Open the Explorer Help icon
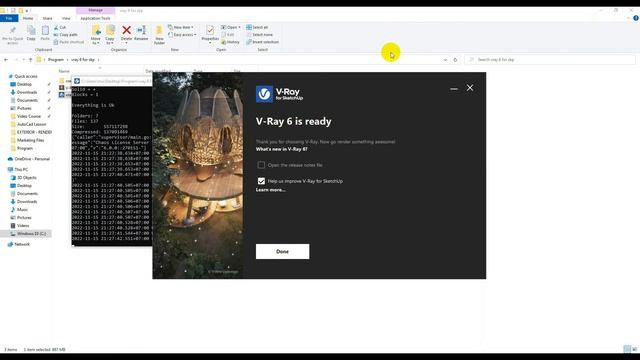The image size is (640, 360). click(x=636, y=18)
